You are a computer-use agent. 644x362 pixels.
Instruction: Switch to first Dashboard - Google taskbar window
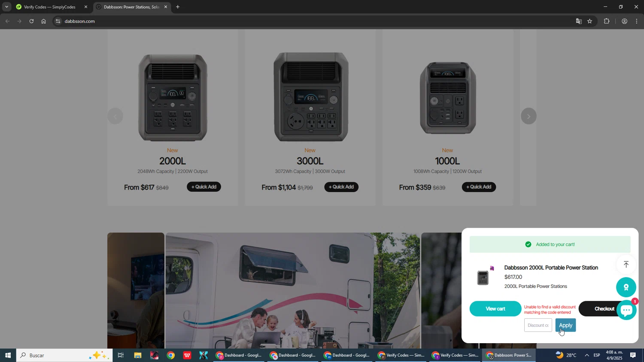240,355
